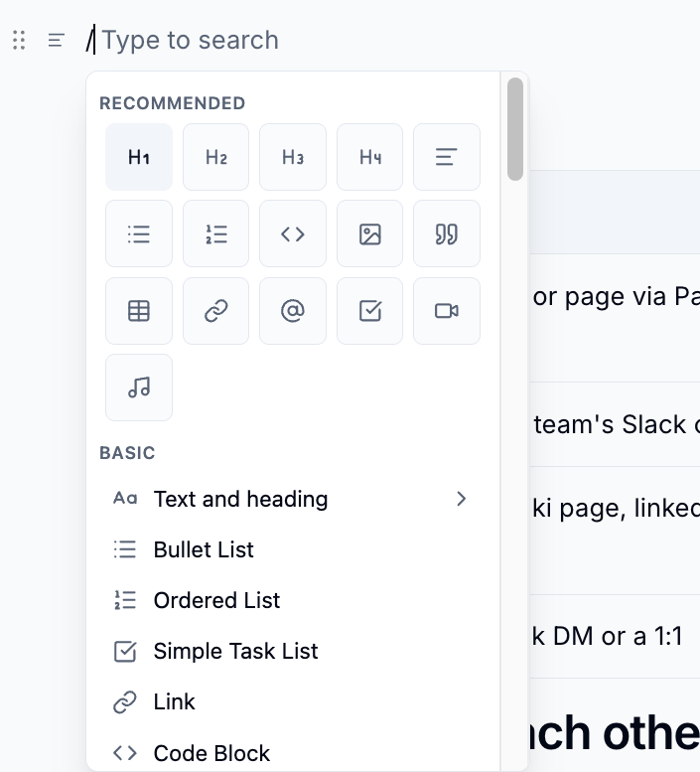Add a blockquote using the quote tile
Screen dimensions: 700x772
click(447, 233)
